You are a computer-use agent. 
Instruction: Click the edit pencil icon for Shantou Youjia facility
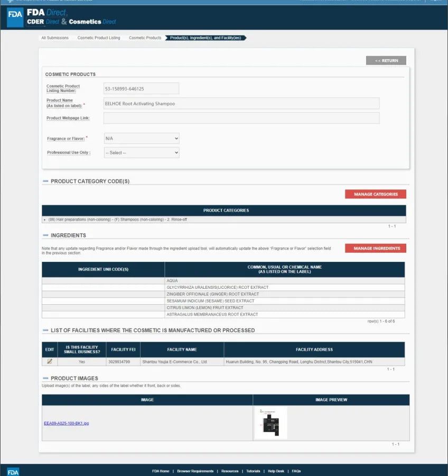[x=50, y=361]
